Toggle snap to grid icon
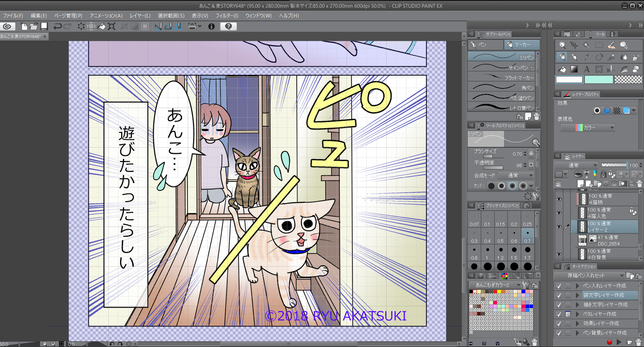Image resolution: width=644 pixels, height=347 pixels. pos(179,26)
